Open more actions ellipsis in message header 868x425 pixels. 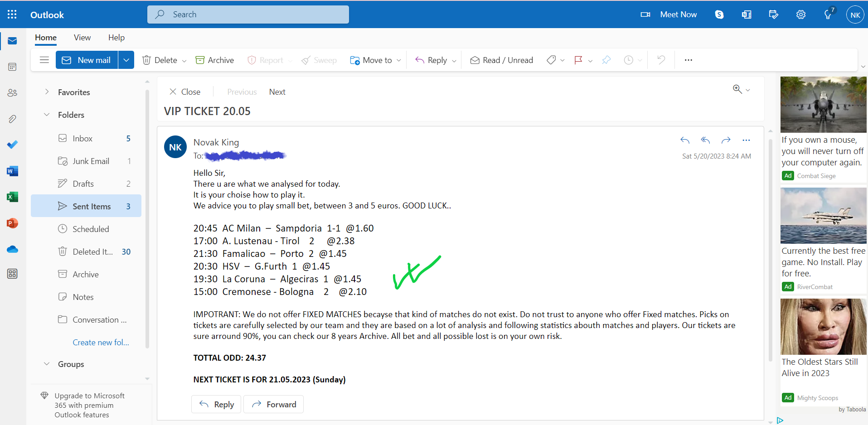click(x=746, y=140)
